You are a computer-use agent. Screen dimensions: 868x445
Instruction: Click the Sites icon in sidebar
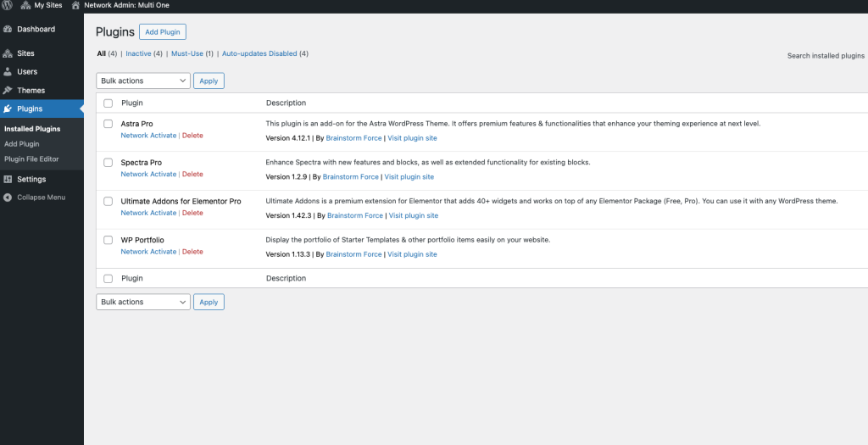pos(8,53)
